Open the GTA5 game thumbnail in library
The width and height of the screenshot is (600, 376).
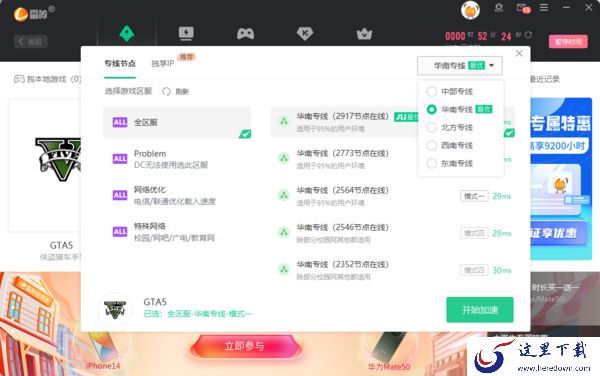(x=45, y=165)
